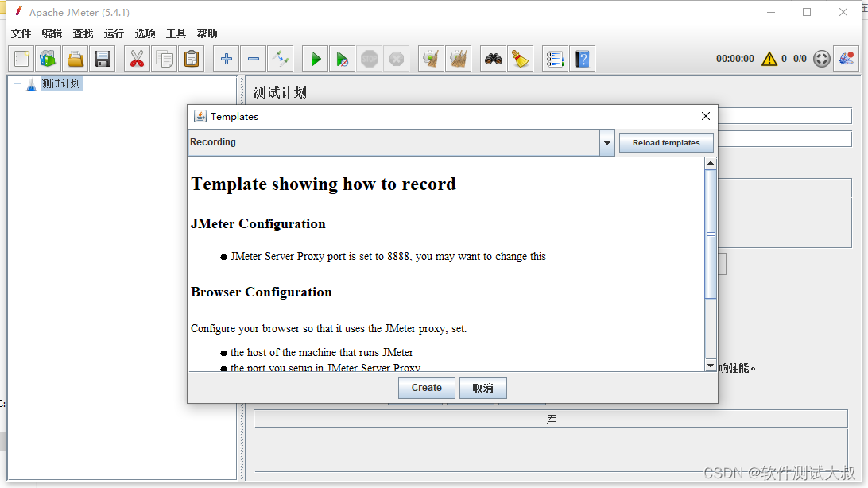Click the 测试计划 panel title

[280, 92]
